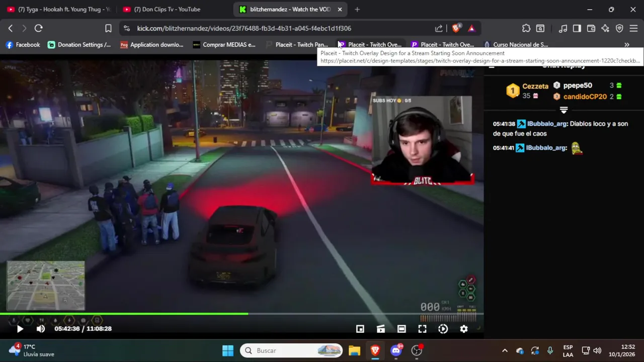Image resolution: width=644 pixels, height=362 pixels.
Task: Open a new browser tab
Action: coord(357,9)
